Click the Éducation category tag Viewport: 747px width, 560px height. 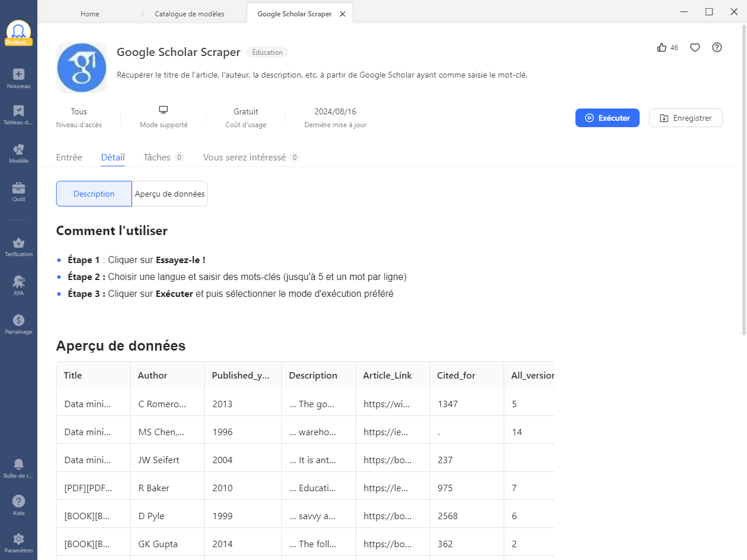pos(267,52)
